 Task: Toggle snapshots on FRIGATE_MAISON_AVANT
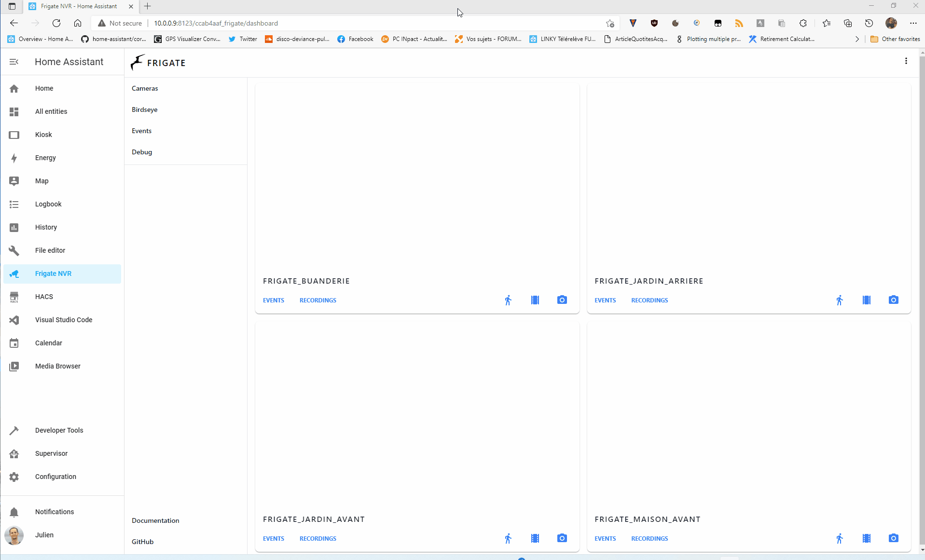[894, 538]
